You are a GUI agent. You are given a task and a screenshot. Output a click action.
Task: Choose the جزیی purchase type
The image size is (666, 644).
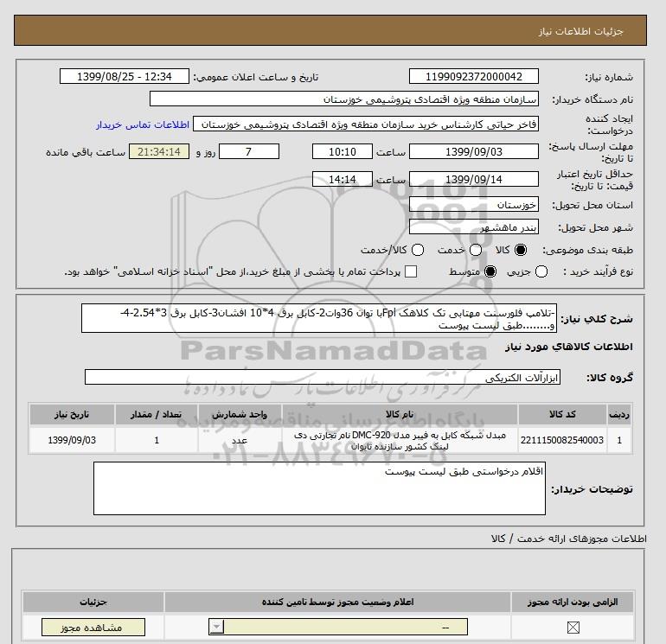(541, 271)
